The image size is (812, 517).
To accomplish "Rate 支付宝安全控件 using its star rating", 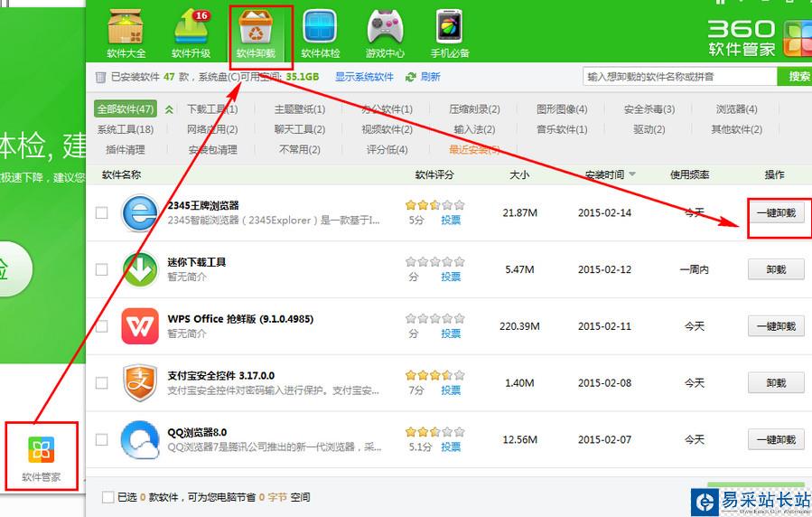I will [435, 374].
